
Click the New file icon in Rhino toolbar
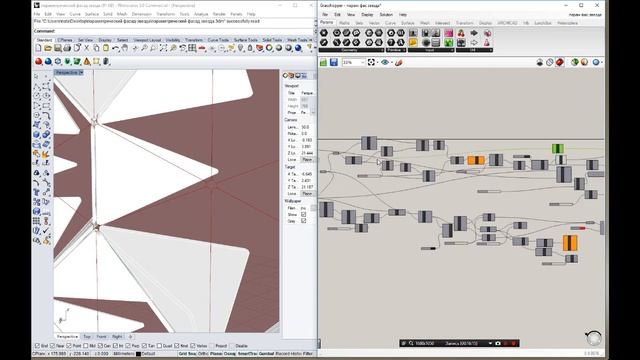(38, 48)
